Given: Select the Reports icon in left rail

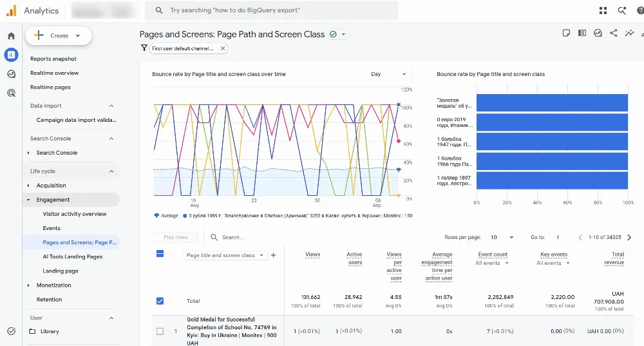Looking at the screenshot, I should pyautogui.click(x=11, y=55).
